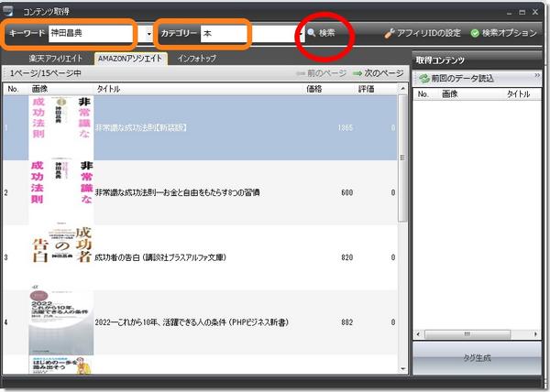Expand the toolbar overflow chevron in 取得コンテンツ
Image resolution: width=550 pixels, height=392 pixels.
pos(537,76)
